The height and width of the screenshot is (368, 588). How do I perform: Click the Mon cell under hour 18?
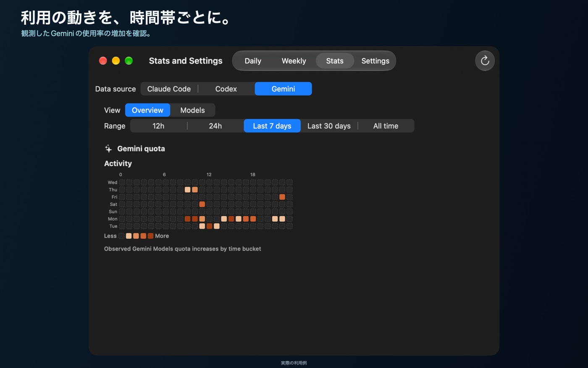click(x=253, y=219)
